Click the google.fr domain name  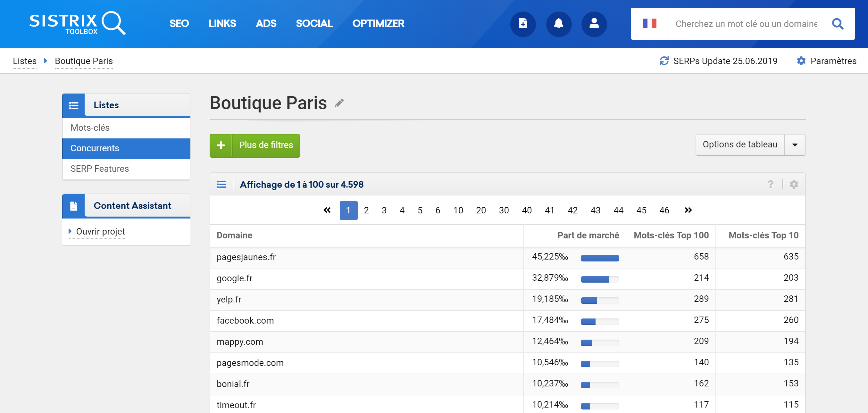click(235, 278)
